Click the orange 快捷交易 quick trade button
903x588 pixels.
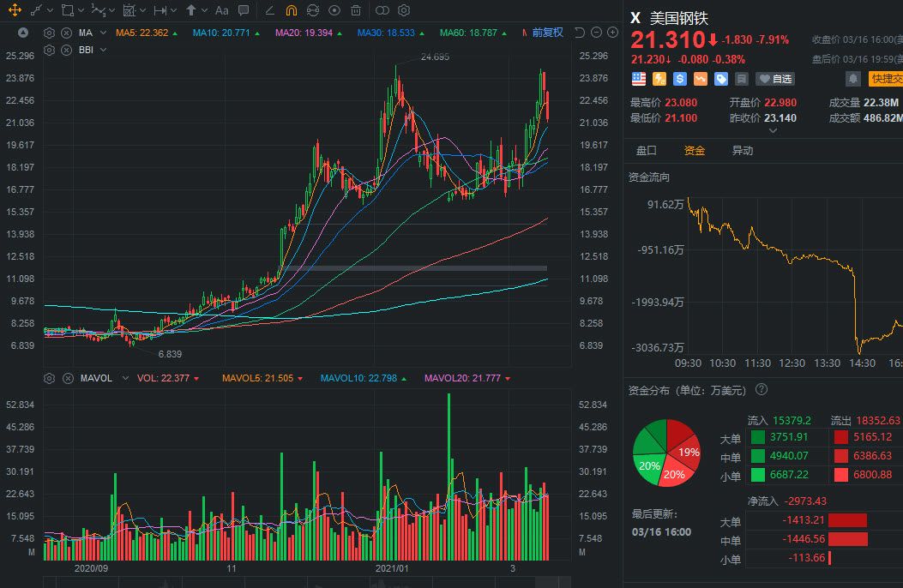click(x=886, y=79)
